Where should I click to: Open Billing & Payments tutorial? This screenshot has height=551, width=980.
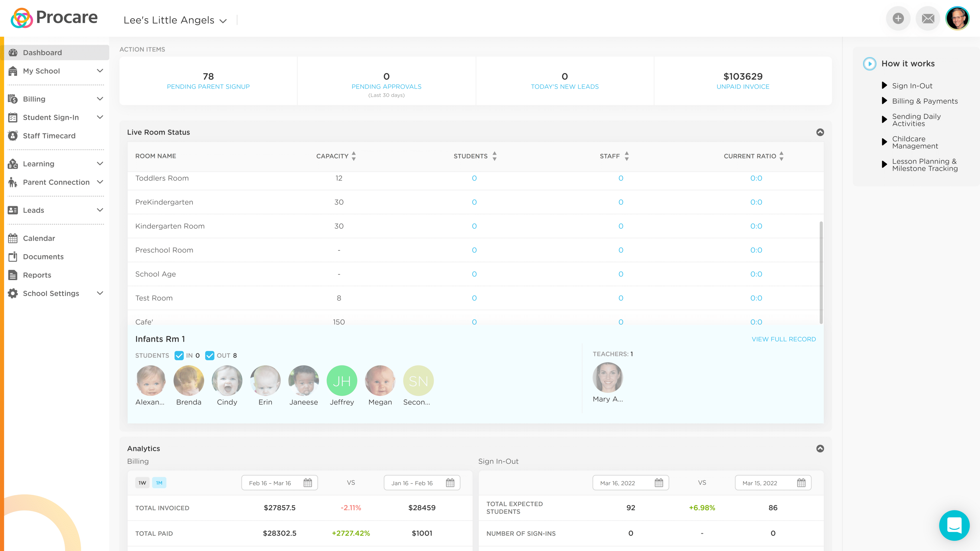925,101
